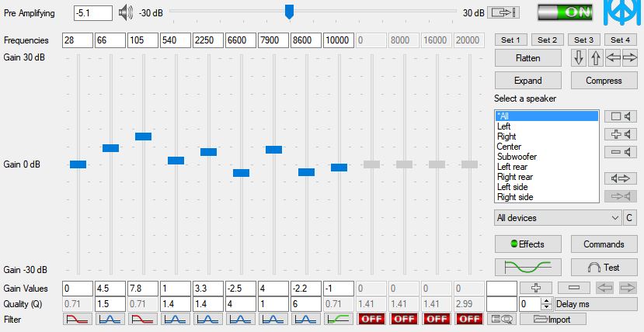This screenshot has height=332, width=644.
Task: Open the All devices dropdown
Action: 558,218
